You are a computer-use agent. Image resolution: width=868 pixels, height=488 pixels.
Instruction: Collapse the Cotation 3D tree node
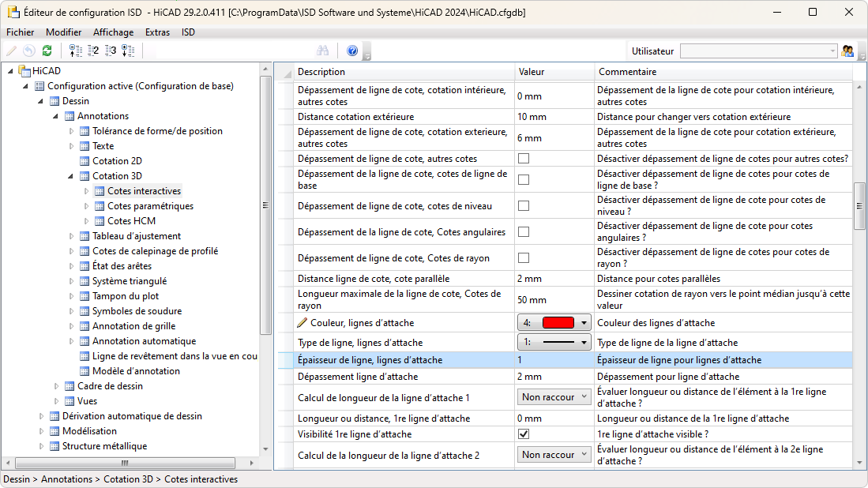(70, 176)
